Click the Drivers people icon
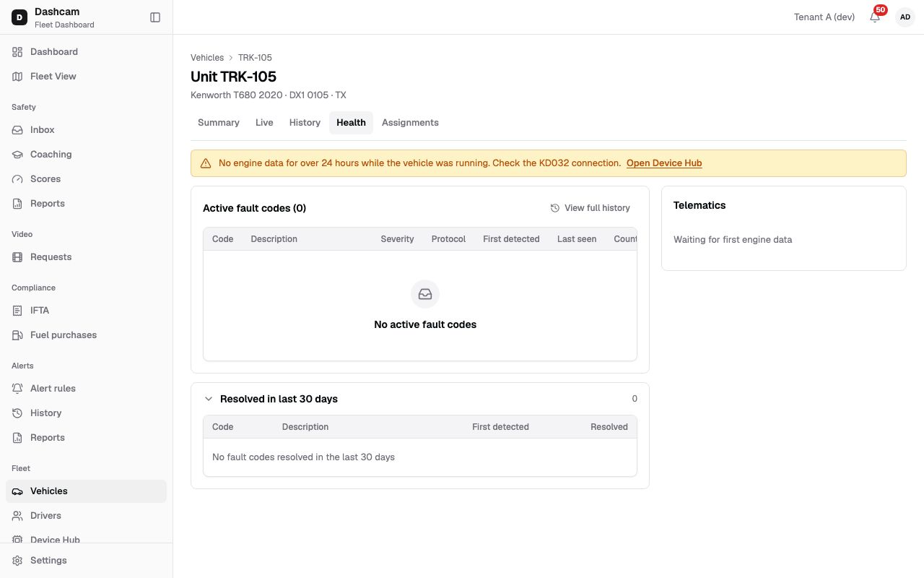The height and width of the screenshot is (578, 924). pyautogui.click(x=17, y=516)
